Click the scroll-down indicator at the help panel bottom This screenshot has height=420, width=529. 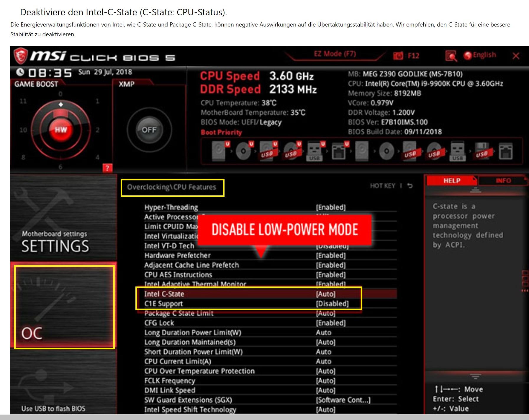[x=475, y=376]
